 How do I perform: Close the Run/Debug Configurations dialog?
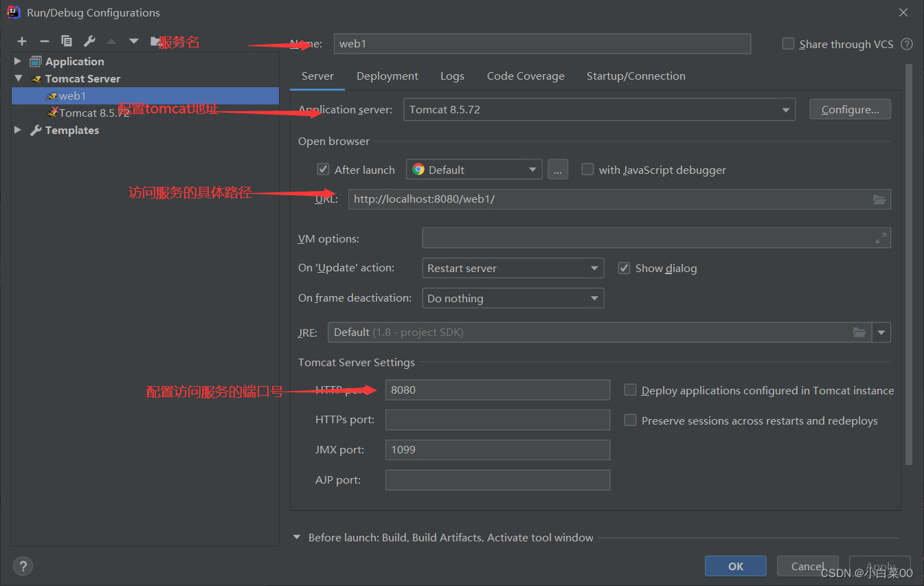point(903,12)
